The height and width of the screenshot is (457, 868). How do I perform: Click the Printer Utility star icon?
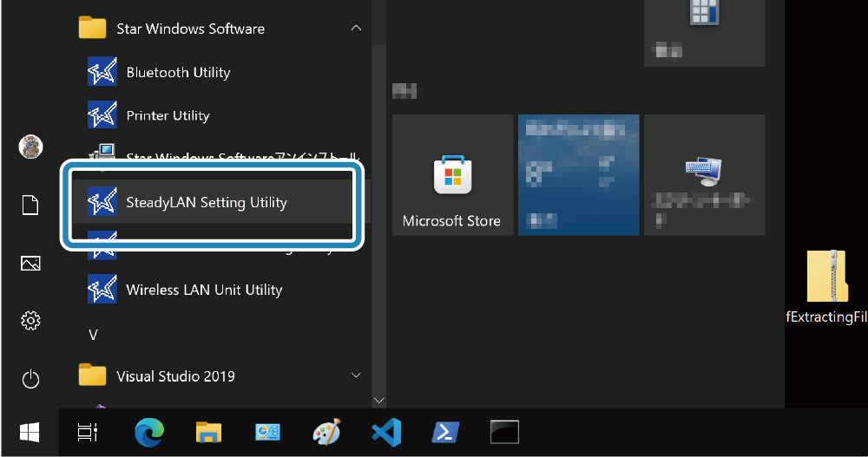102,115
